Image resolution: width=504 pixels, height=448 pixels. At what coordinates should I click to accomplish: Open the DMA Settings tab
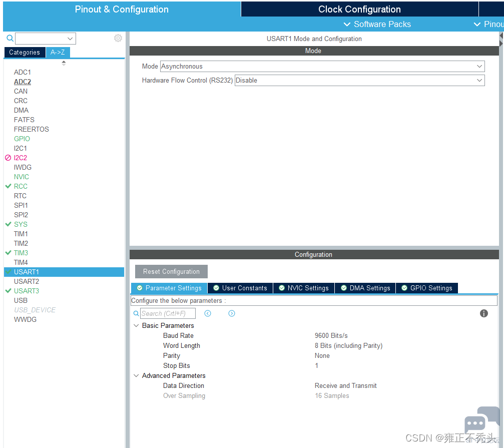pos(365,288)
